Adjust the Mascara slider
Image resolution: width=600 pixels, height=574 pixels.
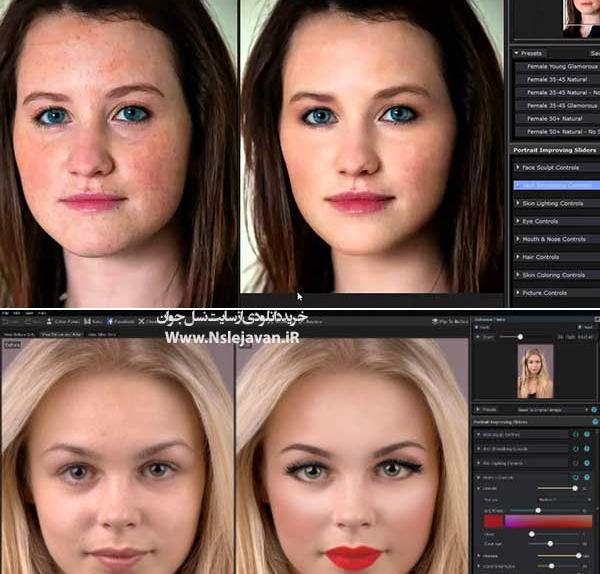point(578,556)
